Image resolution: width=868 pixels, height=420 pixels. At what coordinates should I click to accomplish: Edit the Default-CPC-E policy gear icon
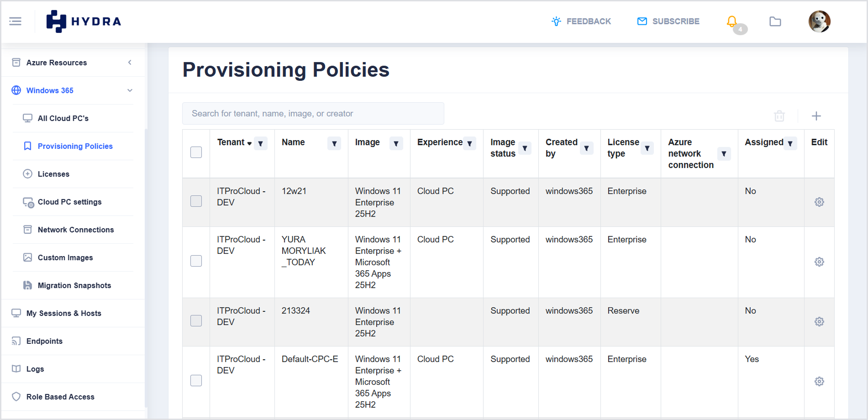pos(820,382)
